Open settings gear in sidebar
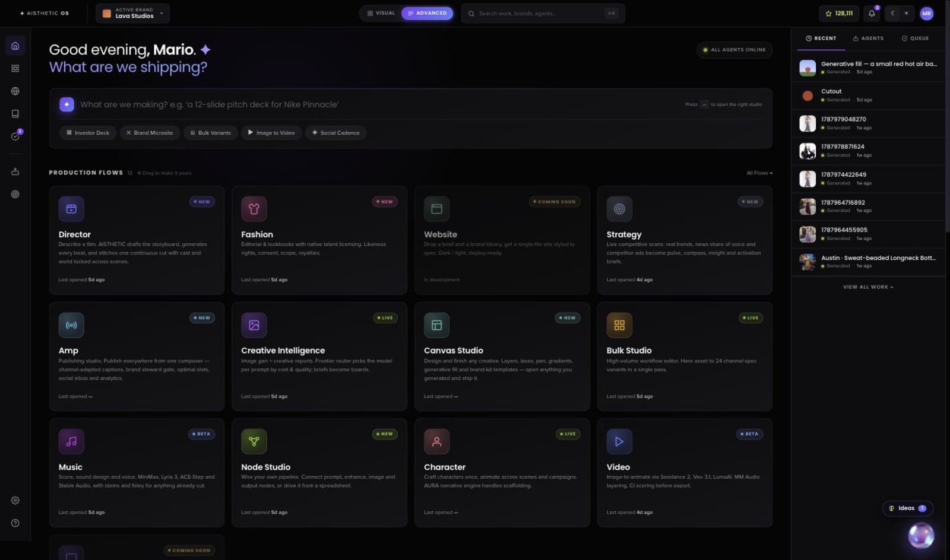The width and height of the screenshot is (950, 560). click(x=15, y=500)
